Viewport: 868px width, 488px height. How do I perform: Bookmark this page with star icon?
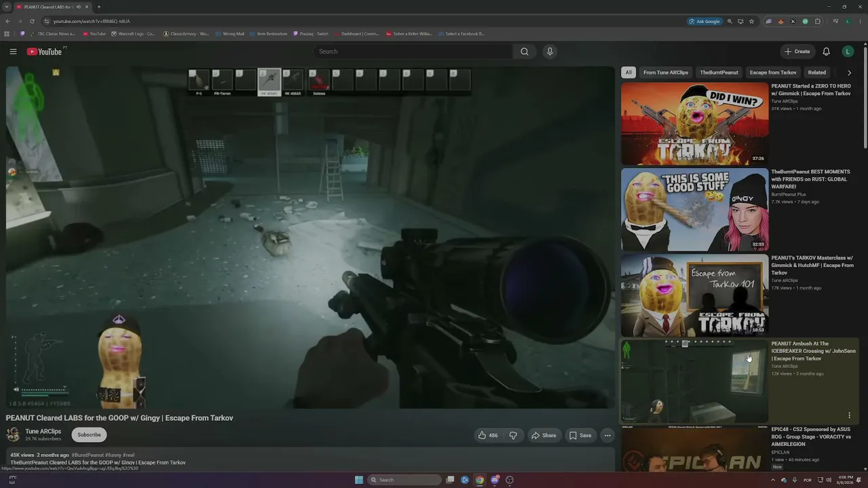tap(751, 21)
